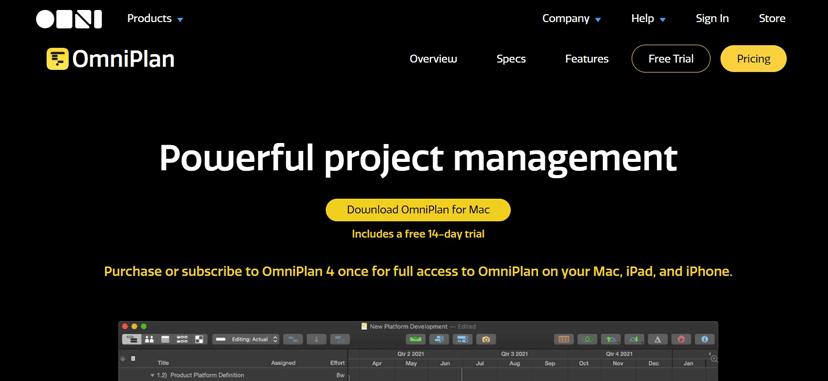828x381 pixels.
Task: Click the Qtr 3 2021 timeline header
Action: tap(514, 354)
